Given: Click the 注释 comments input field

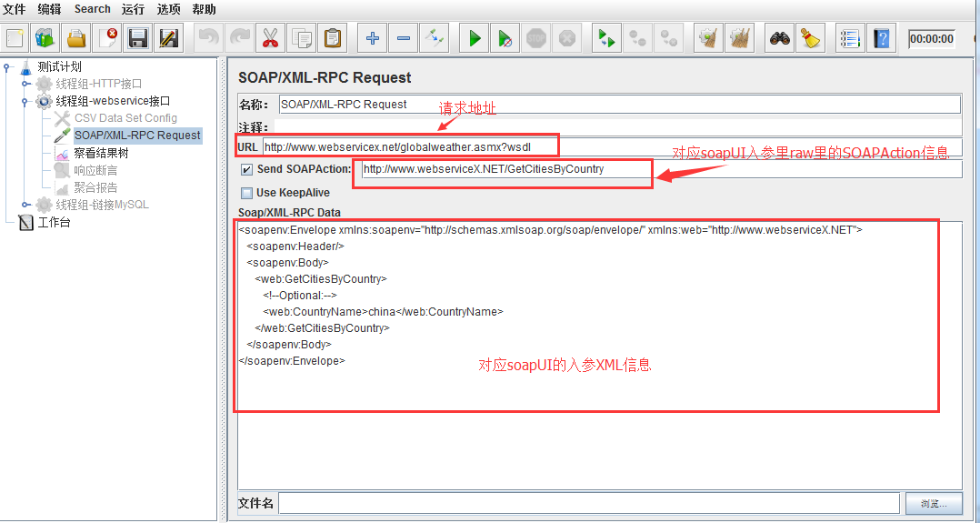Looking at the screenshot, I should [x=617, y=127].
